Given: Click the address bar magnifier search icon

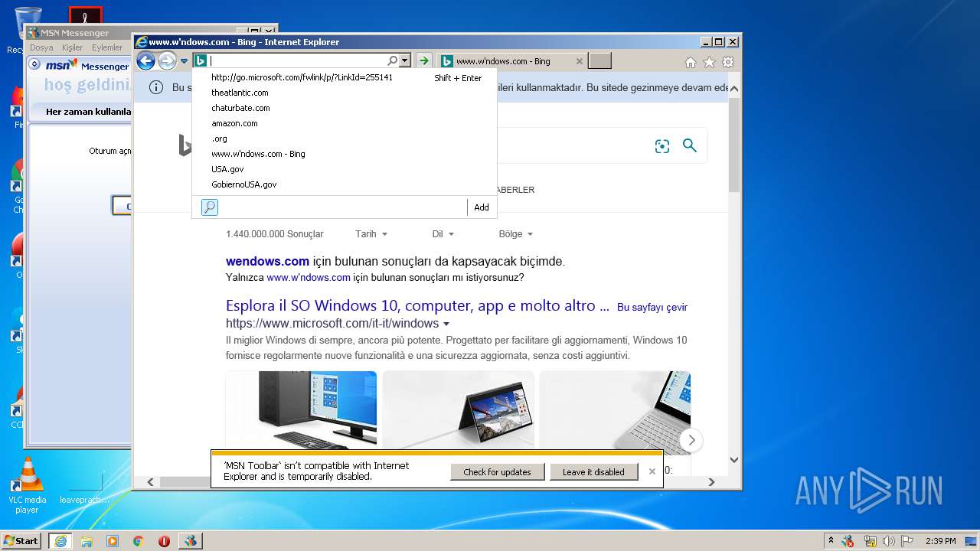Looking at the screenshot, I should click(392, 60).
